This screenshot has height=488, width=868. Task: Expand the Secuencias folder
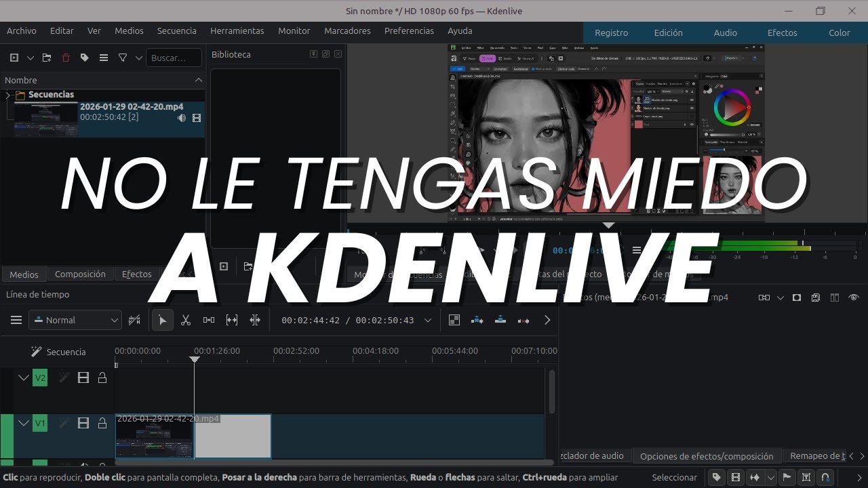tap(8, 95)
